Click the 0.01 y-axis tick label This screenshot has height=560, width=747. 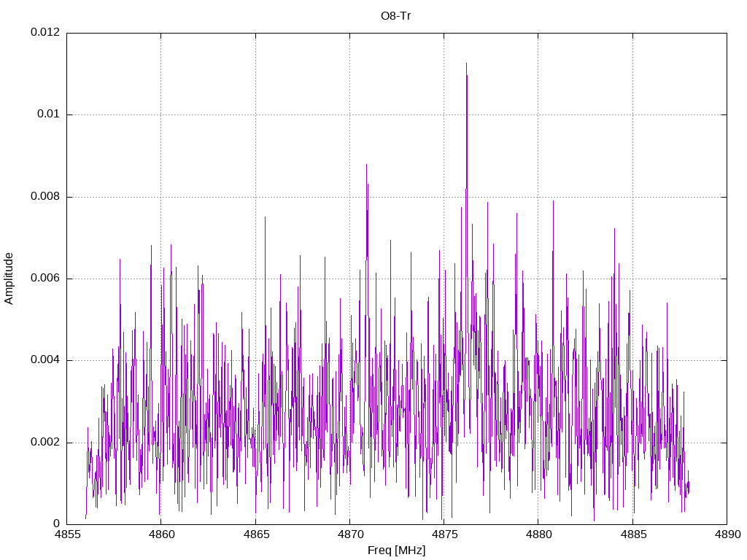(49, 114)
